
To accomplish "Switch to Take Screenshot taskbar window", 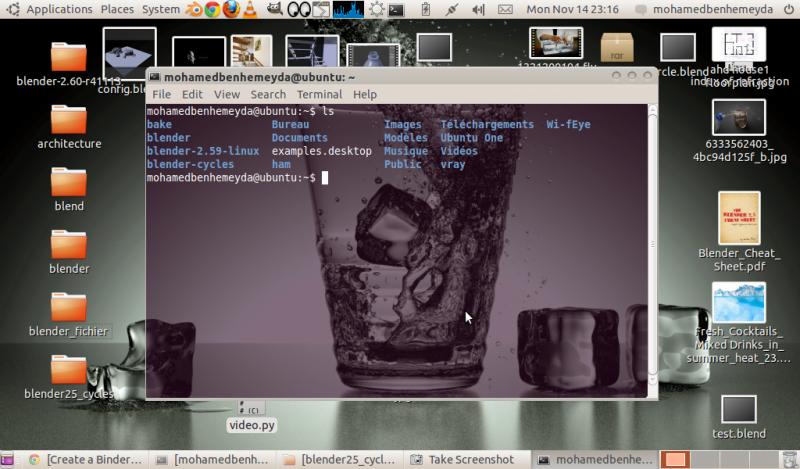I will tap(466, 459).
